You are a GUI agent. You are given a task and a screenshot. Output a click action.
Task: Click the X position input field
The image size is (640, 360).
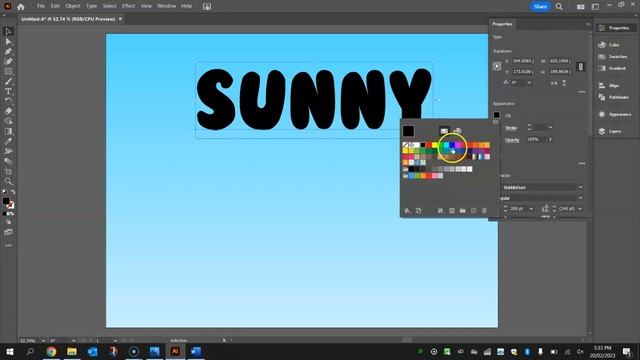click(x=522, y=61)
